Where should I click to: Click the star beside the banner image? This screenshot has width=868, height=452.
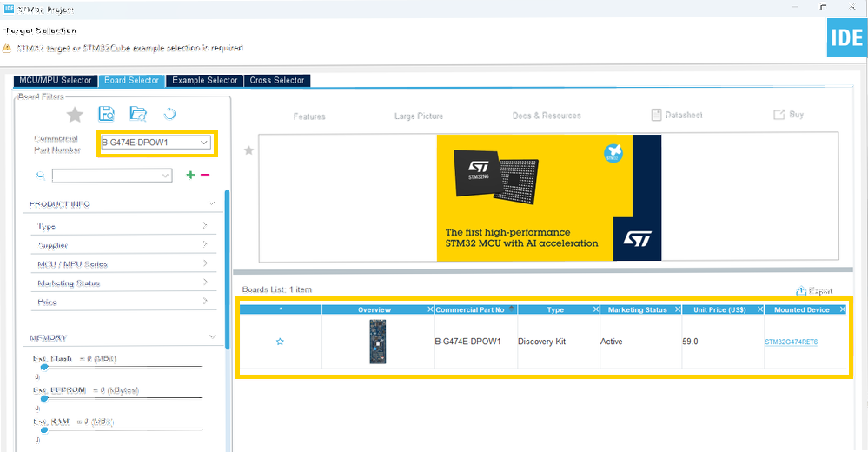coord(249,150)
